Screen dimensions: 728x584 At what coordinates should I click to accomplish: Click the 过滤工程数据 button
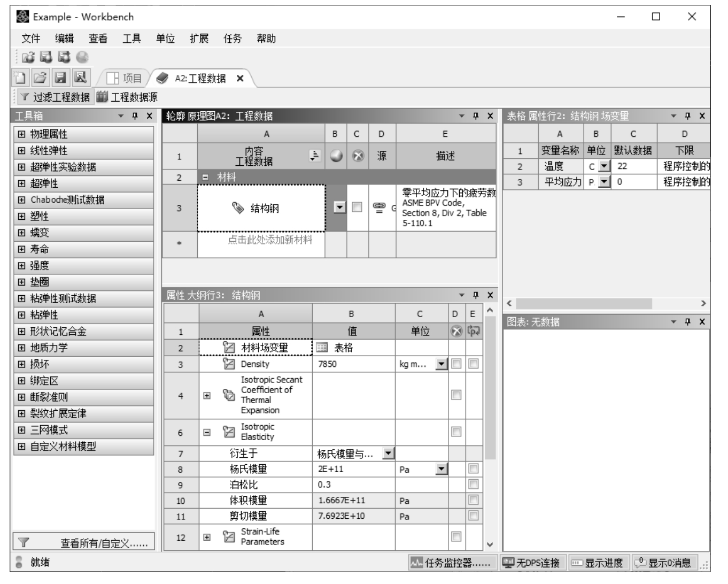(55, 97)
